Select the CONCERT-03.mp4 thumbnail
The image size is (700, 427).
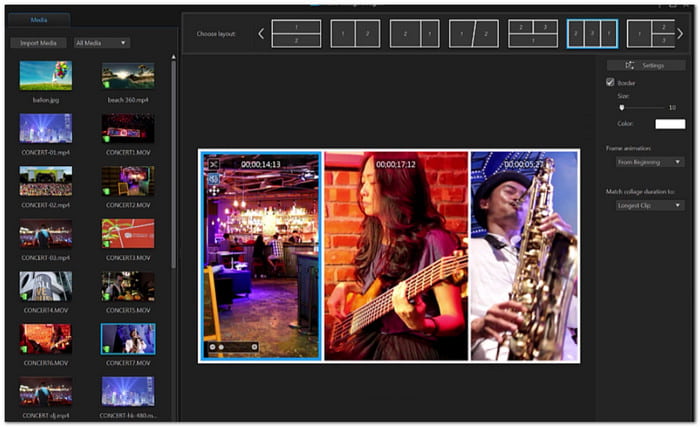click(46, 234)
